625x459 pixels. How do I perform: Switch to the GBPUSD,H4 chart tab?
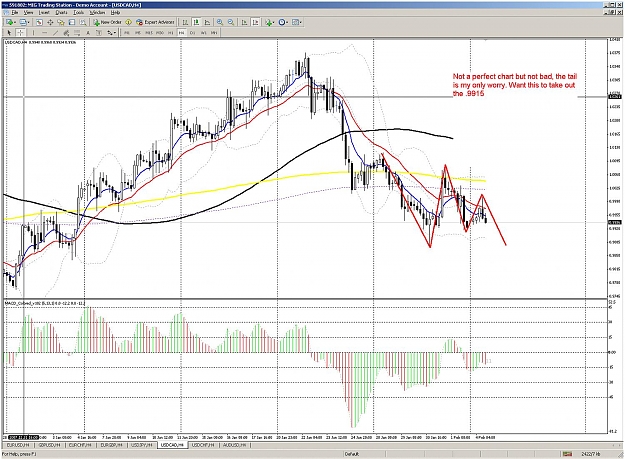(x=50, y=445)
